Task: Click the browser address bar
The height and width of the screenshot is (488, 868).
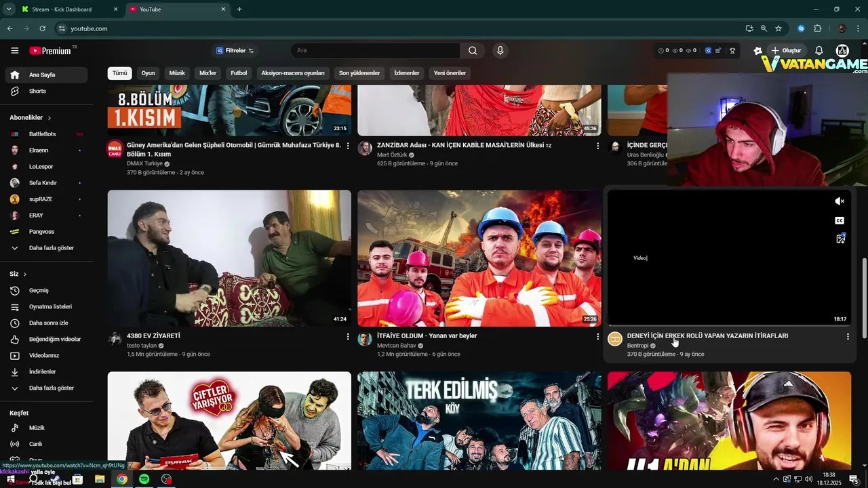Action: coord(400,28)
